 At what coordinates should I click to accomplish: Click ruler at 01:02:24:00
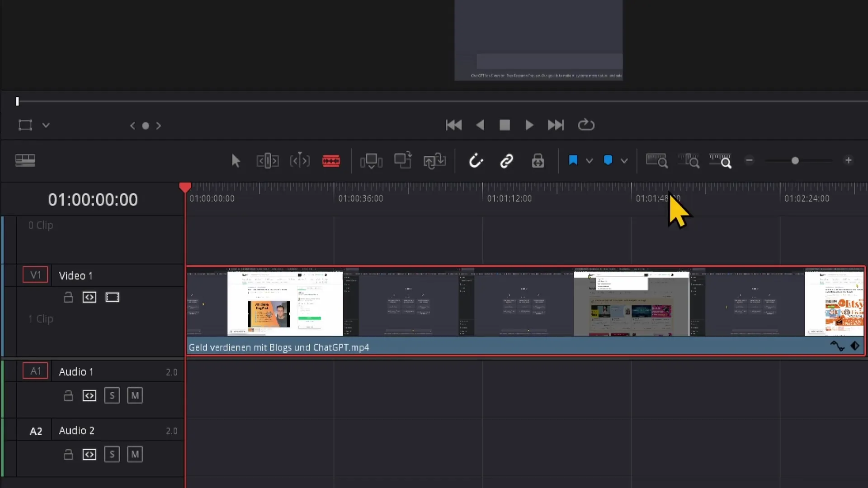point(807,198)
